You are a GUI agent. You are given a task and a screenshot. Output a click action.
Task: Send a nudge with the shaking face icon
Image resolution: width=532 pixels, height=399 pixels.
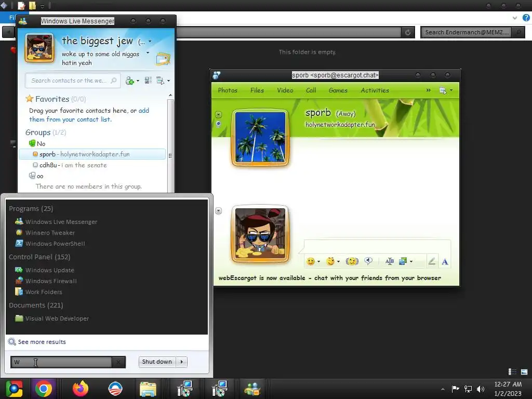pyautogui.click(x=352, y=261)
